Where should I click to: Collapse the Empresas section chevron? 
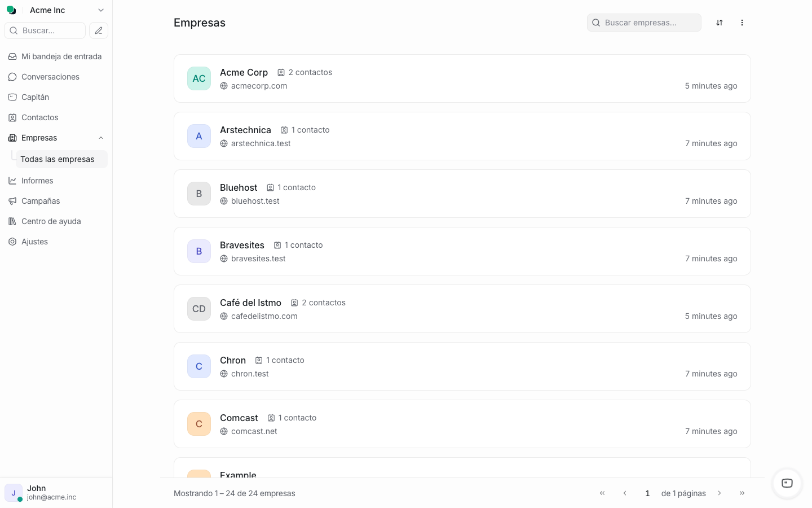101,138
